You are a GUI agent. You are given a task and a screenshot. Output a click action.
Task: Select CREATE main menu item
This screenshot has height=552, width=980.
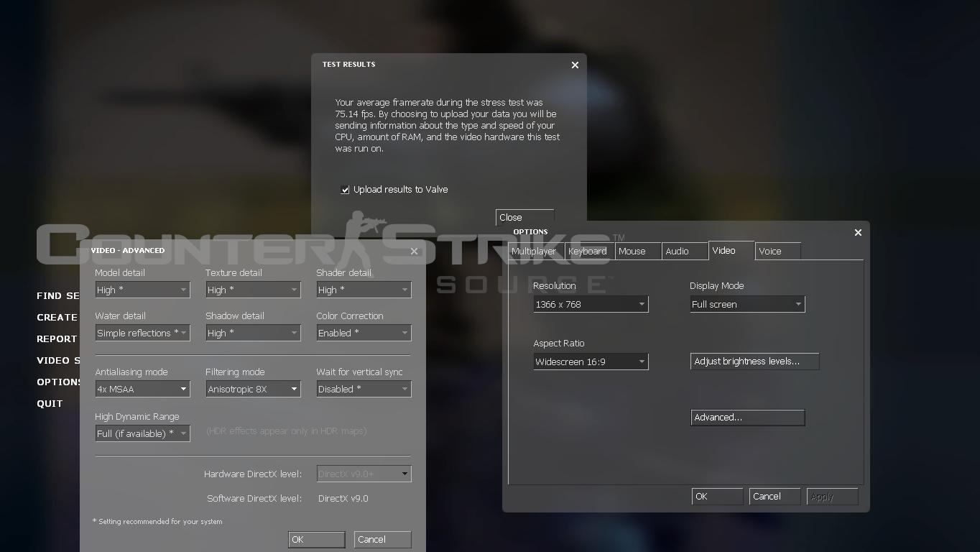(x=57, y=317)
